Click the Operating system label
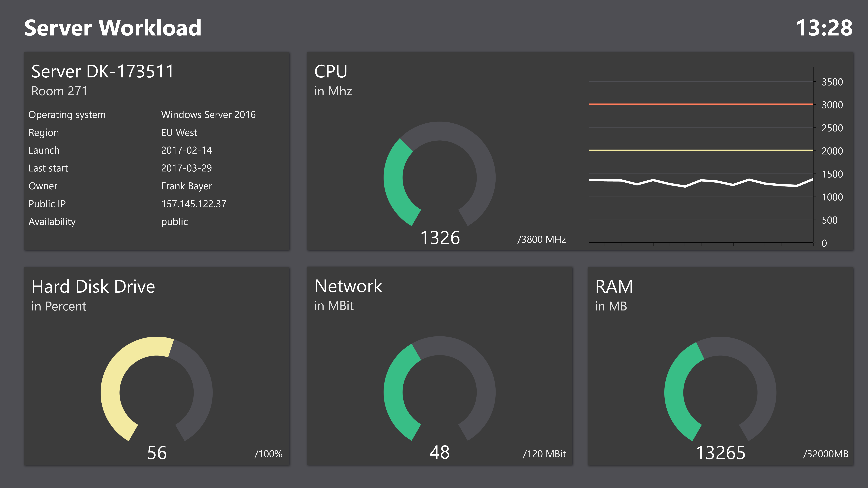The height and width of the screenshot is (488, 868). click(x=67, y=115)
